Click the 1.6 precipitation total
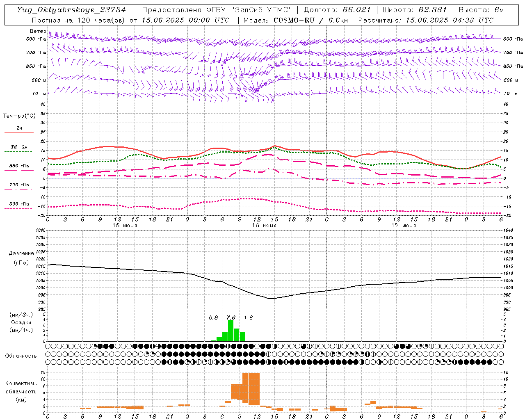 tap(248, 317)
